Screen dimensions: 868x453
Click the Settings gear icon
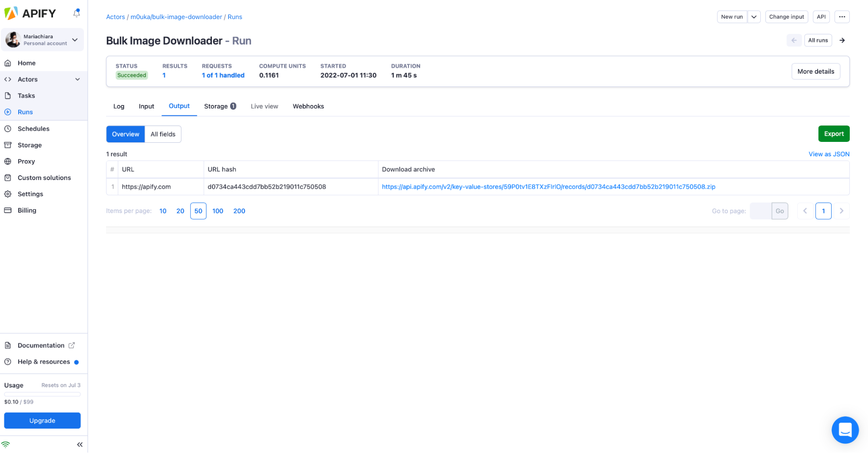click(x=8, y=194)
